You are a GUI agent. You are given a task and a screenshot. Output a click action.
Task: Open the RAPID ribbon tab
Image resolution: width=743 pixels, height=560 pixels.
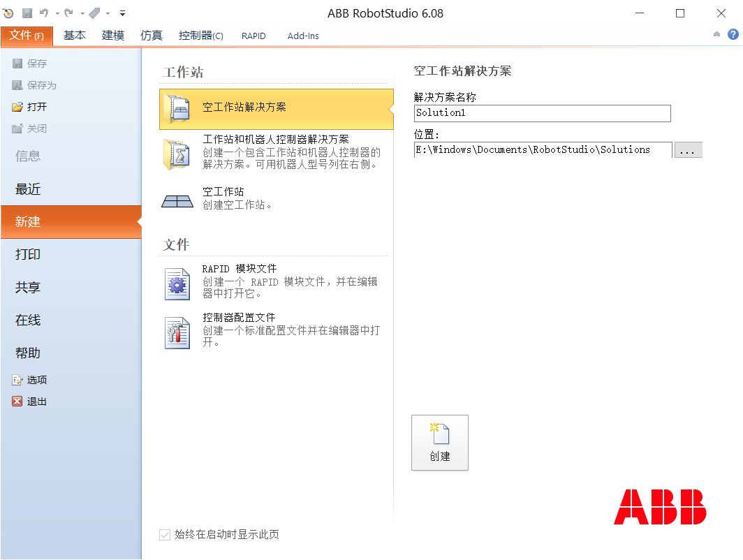click(253, 36)
